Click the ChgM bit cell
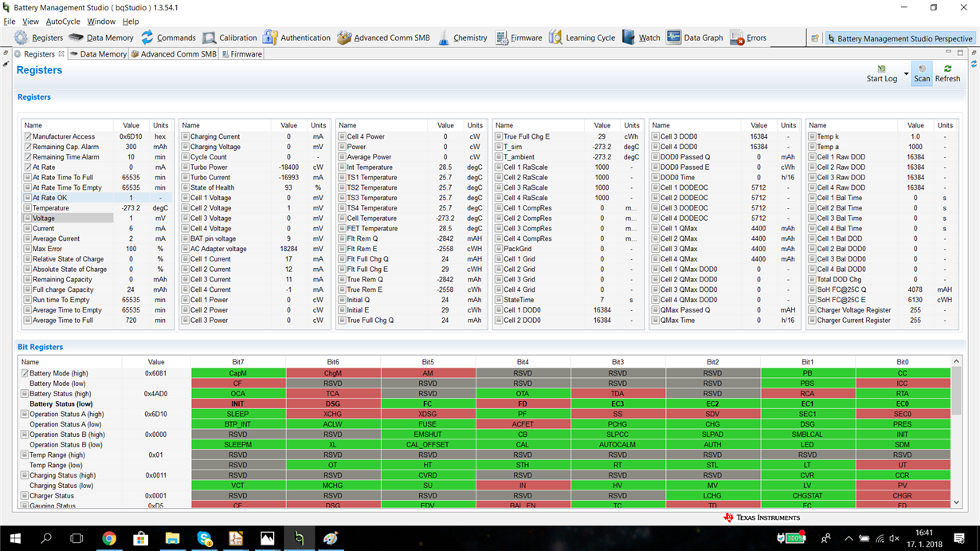 coord(332,373)
